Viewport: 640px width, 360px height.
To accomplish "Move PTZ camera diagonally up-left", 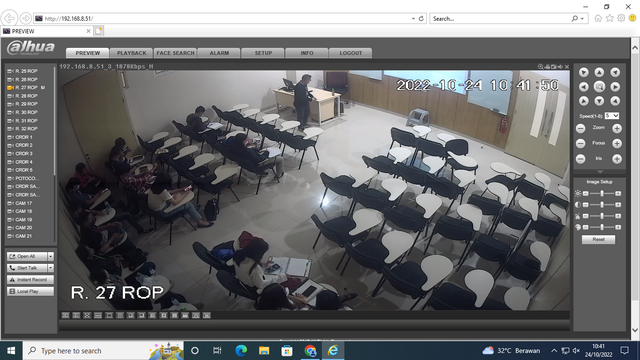I will click(584, 72).
